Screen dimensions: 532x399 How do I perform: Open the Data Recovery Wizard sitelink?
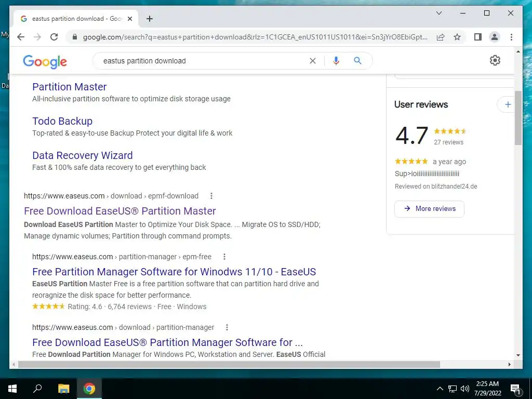tap(83, 155)
